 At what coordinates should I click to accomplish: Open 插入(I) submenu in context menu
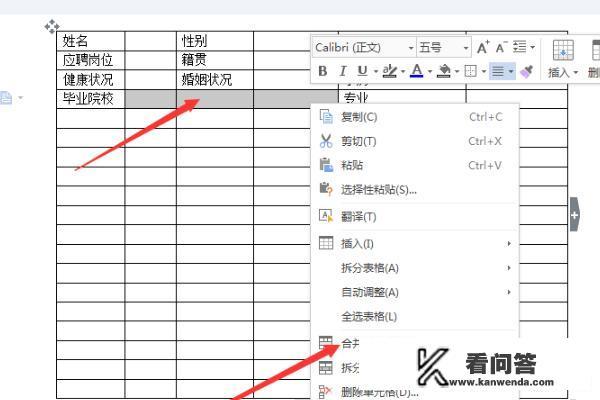415,243
